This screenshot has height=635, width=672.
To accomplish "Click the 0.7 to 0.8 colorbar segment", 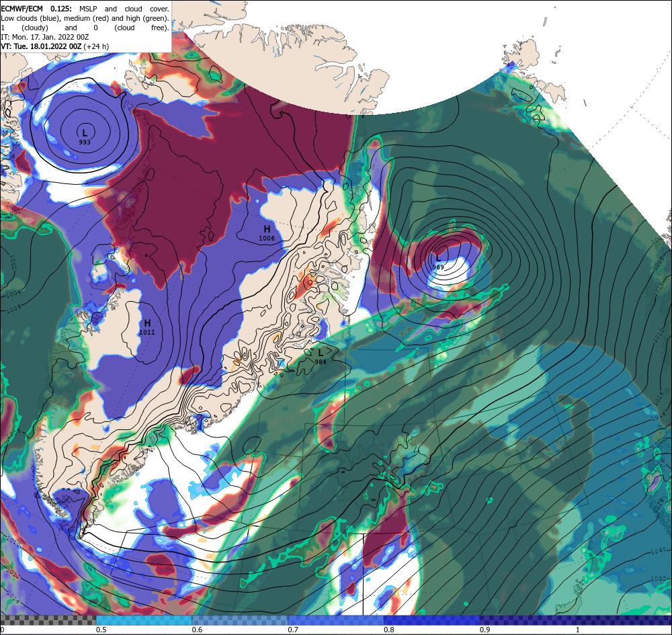I will (336, 620).
